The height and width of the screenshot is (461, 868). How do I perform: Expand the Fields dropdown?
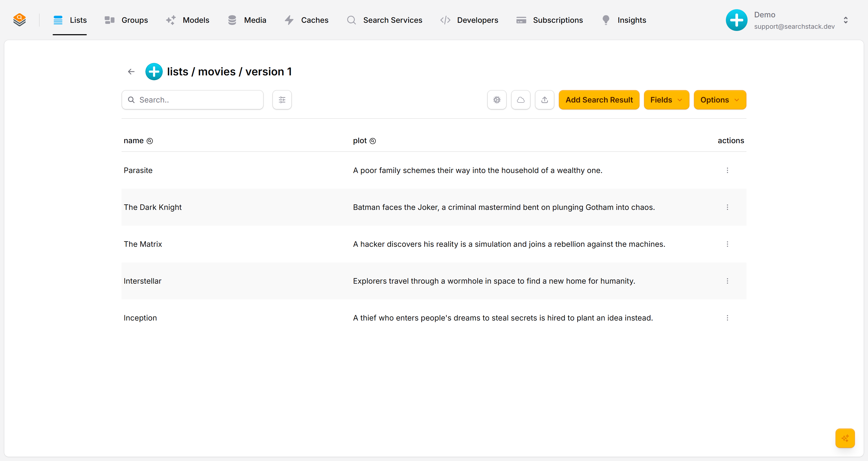coord(666,100)
